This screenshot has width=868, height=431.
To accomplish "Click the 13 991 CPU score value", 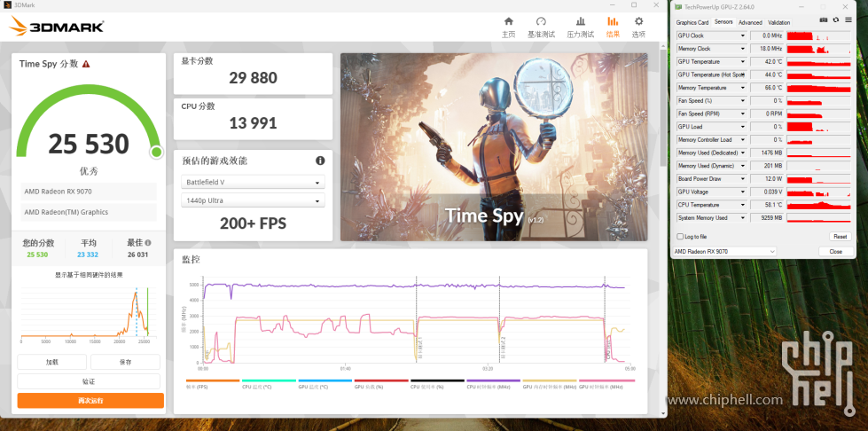I will coord(253,123).
